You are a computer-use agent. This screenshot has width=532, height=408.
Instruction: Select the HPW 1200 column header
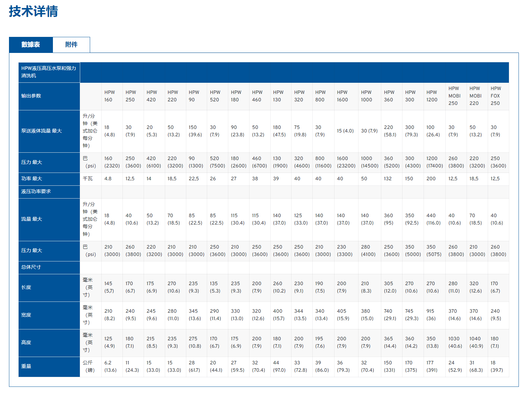pyautogui.click(x=432, y=96)
